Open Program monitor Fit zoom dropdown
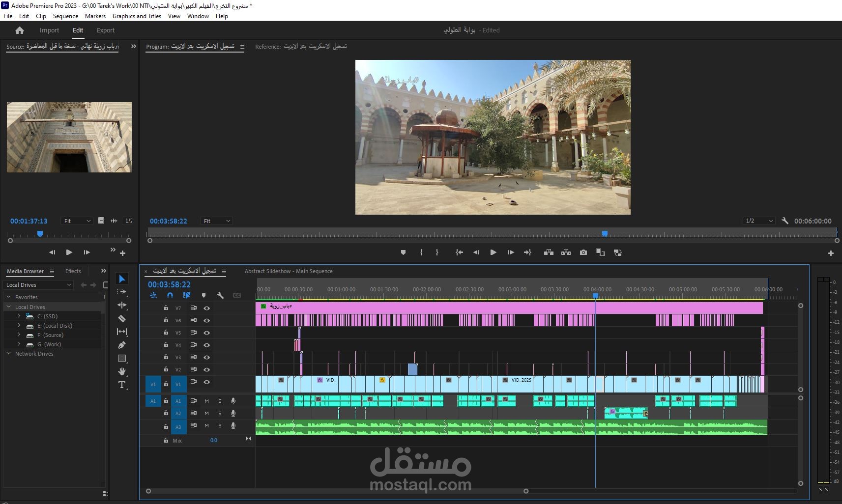This screenshot has width=842, height=504. click(x=216, y=221)
